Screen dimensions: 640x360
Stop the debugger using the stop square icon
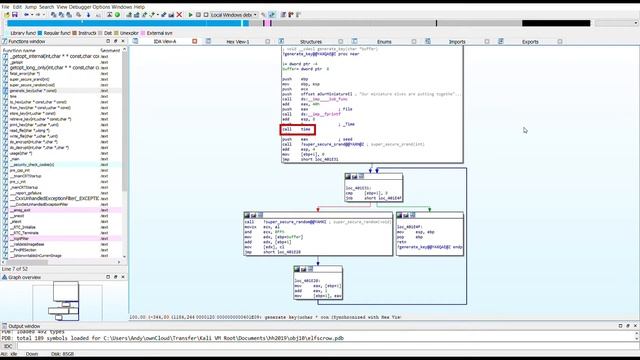[x=206, y=15]
